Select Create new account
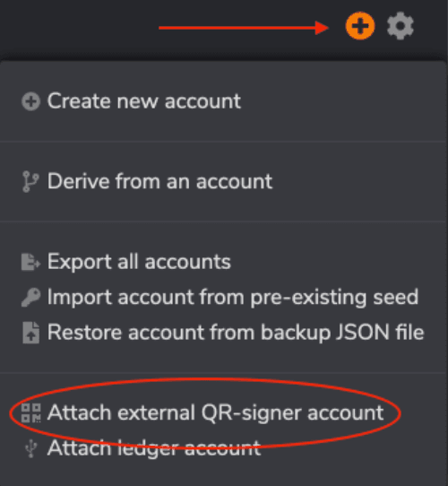The height and width of the screenshot is (486, 448). [x=144, y=101]
